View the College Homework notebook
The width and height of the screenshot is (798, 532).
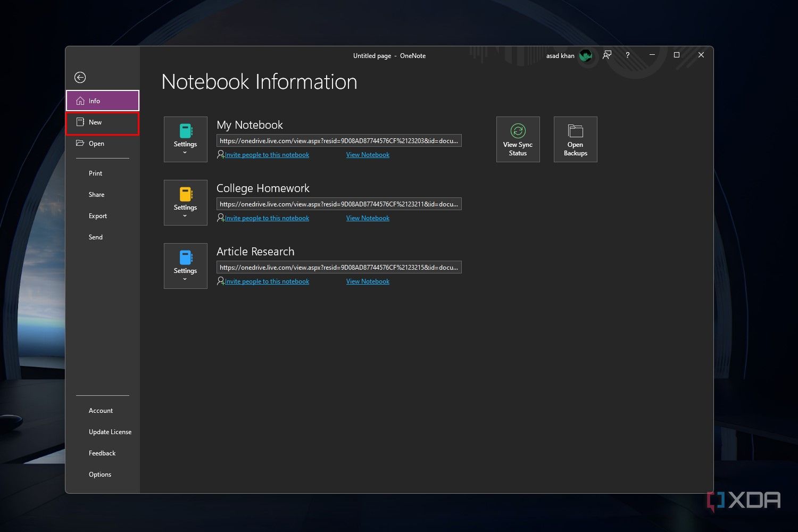tap(368, 218)
